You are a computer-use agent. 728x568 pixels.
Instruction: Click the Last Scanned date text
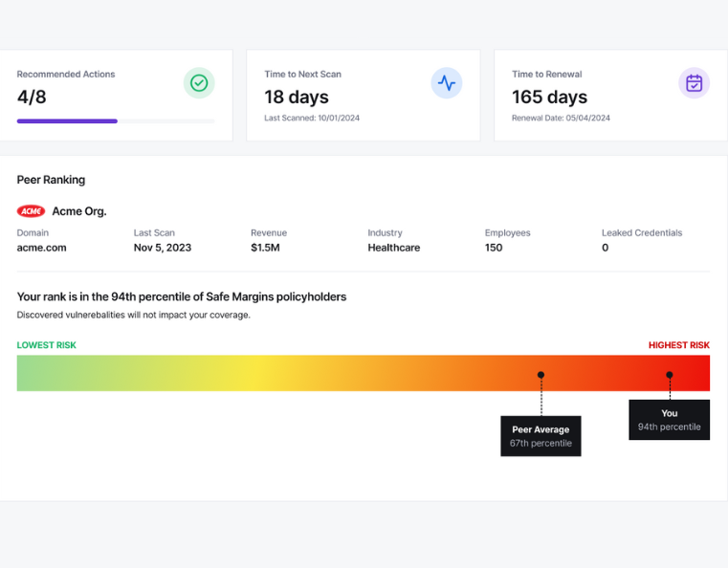(312, 118)
